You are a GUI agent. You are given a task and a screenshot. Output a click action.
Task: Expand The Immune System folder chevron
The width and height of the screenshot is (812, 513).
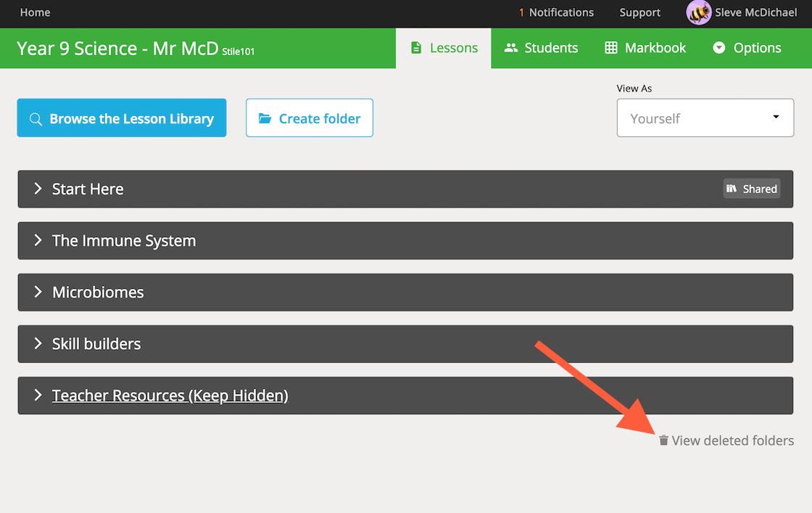coord(38,240)
